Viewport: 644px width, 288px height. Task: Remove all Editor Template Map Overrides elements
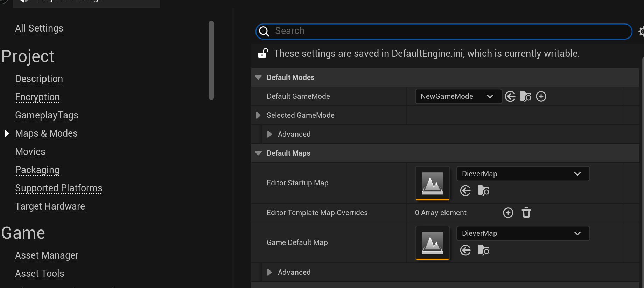pos(526,213)
